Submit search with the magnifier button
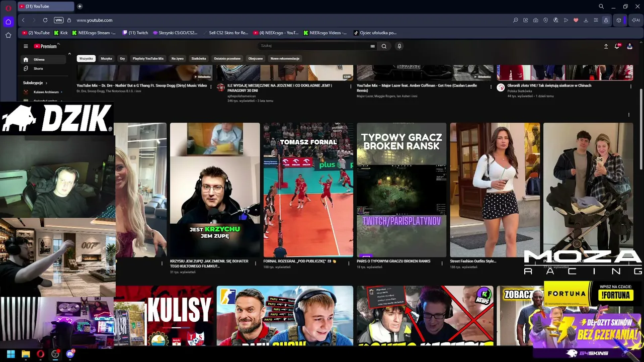This screenshot has height=362, width=644. pyautogui.click(x=384, y=46)
